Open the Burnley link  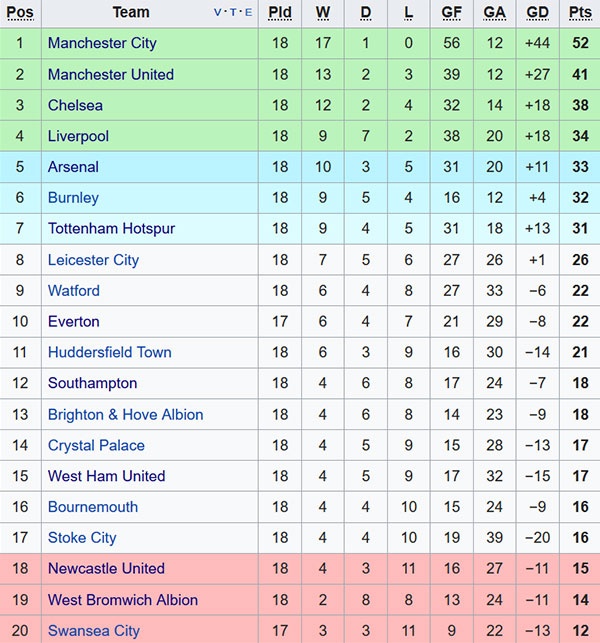(73, 198)
